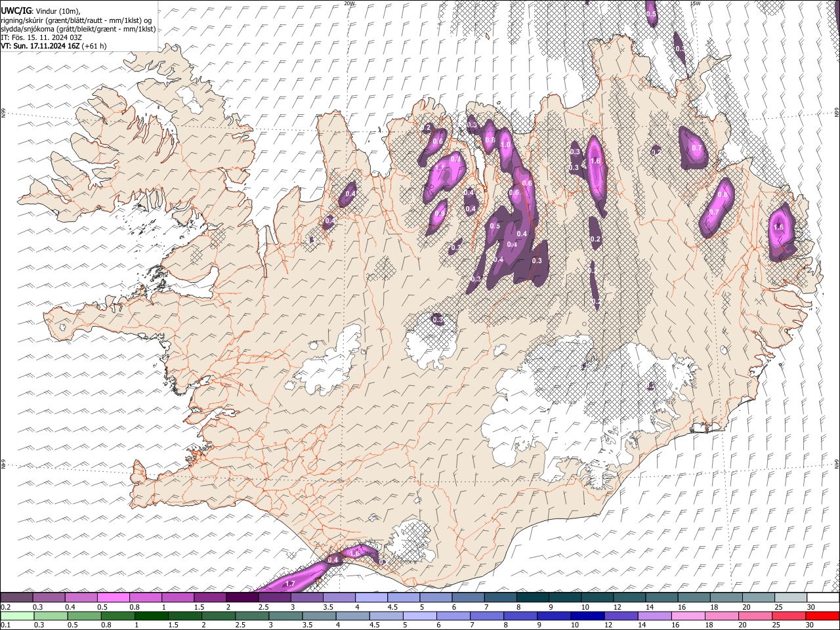
Task: Select the 1.5 purple swatch in the upper legend row
Action: click(209, 598)
